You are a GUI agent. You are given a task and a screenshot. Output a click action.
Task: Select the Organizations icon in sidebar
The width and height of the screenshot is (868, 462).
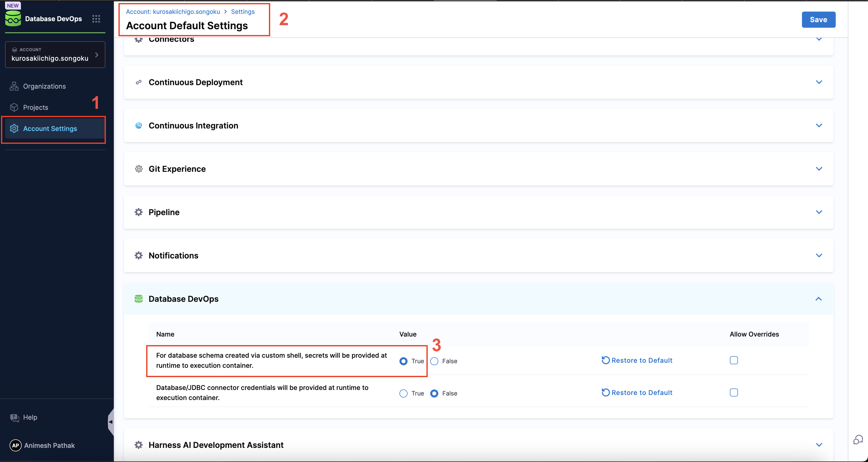click(14, 86)
